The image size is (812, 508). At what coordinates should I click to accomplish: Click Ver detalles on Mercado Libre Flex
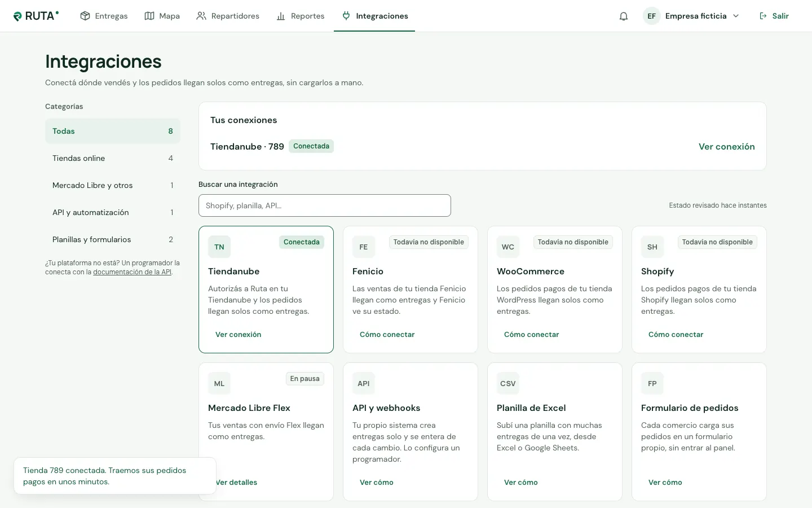click(x=236, y=483)
